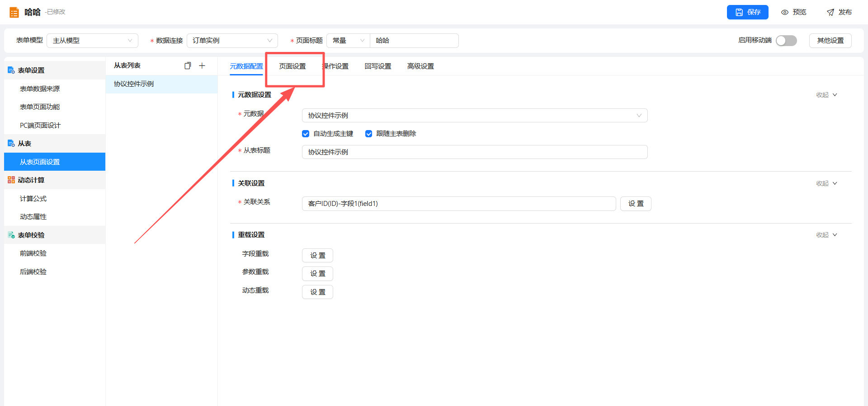The width and height of the screenshot is (868, 406).
Task: Switch to the 操作设置 tab
Action: [335, 66]
